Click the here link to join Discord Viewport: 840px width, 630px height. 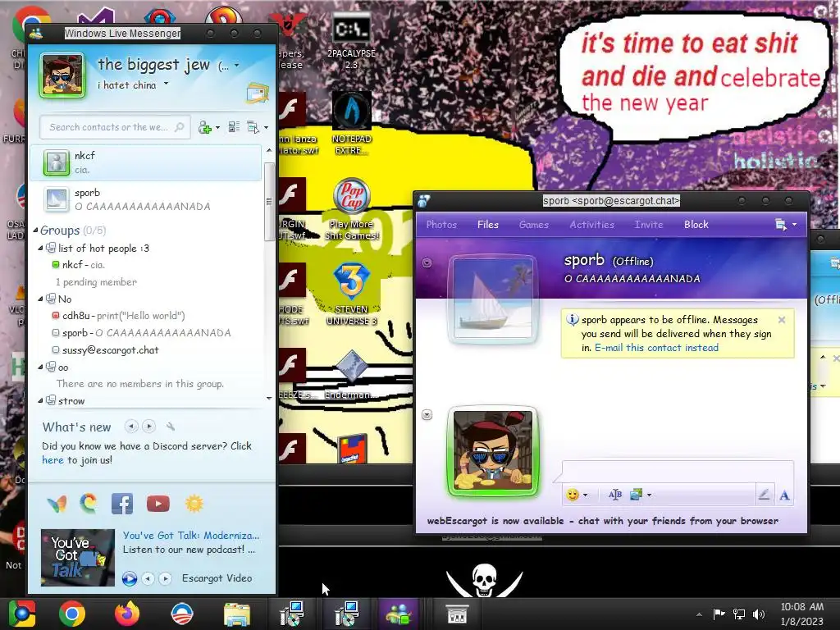tap(52, 460)
